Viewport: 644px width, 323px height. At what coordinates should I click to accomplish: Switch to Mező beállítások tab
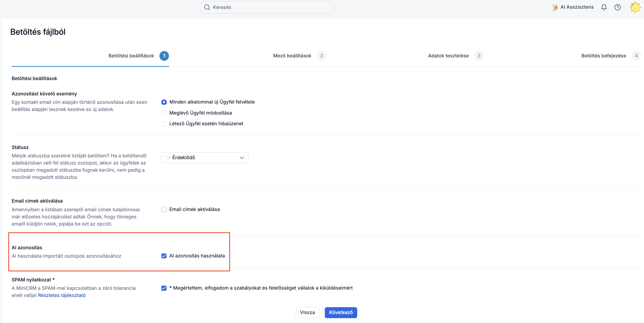tap(292, 56)
